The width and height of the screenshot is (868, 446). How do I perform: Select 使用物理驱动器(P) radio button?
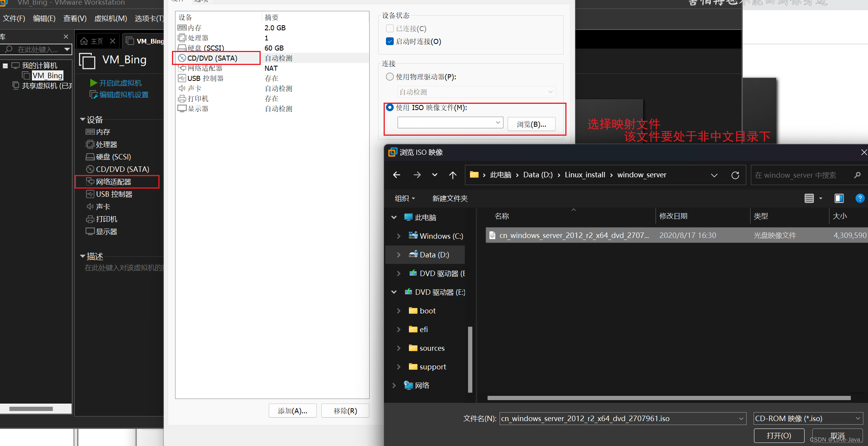coord(390,77)
